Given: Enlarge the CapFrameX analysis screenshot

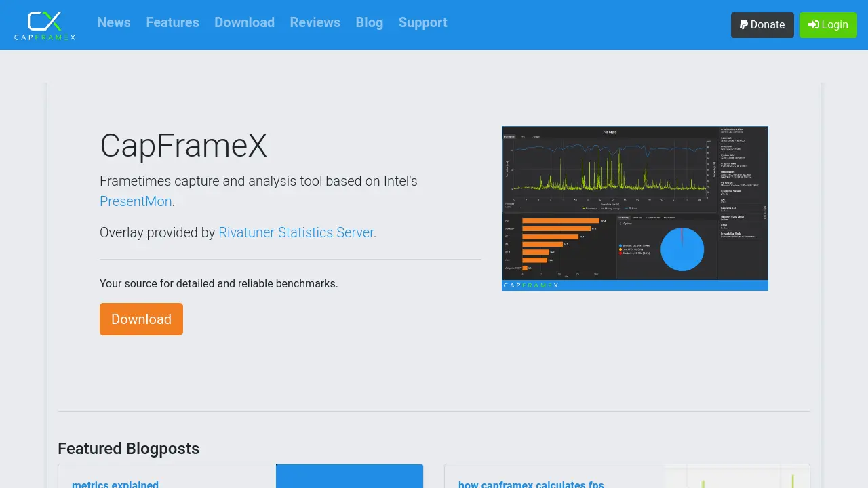Looking at the screenshot, I should 635,208.
